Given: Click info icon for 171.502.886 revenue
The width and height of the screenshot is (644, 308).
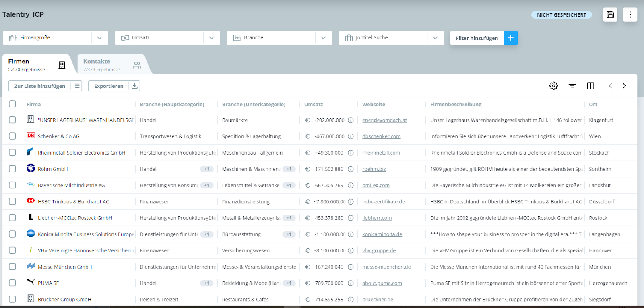Looking at the screenshot, I should tap(351, 169).
